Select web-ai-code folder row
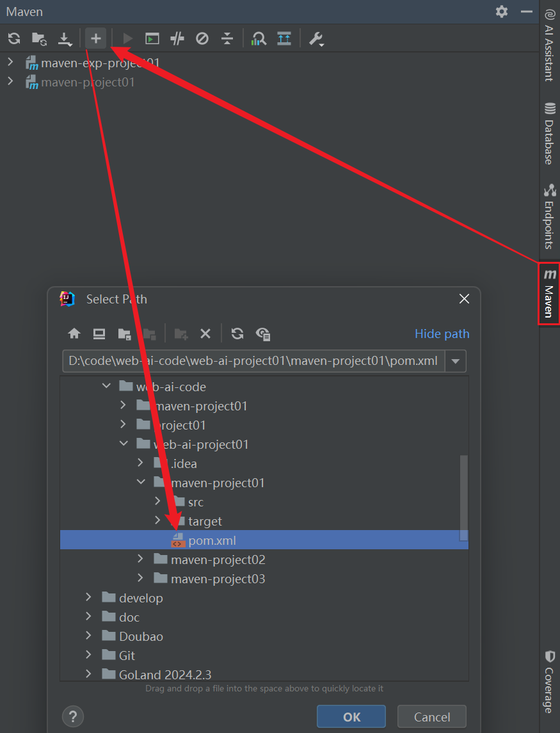The width and height of the screenshot is (560, 733). [264, 387]
